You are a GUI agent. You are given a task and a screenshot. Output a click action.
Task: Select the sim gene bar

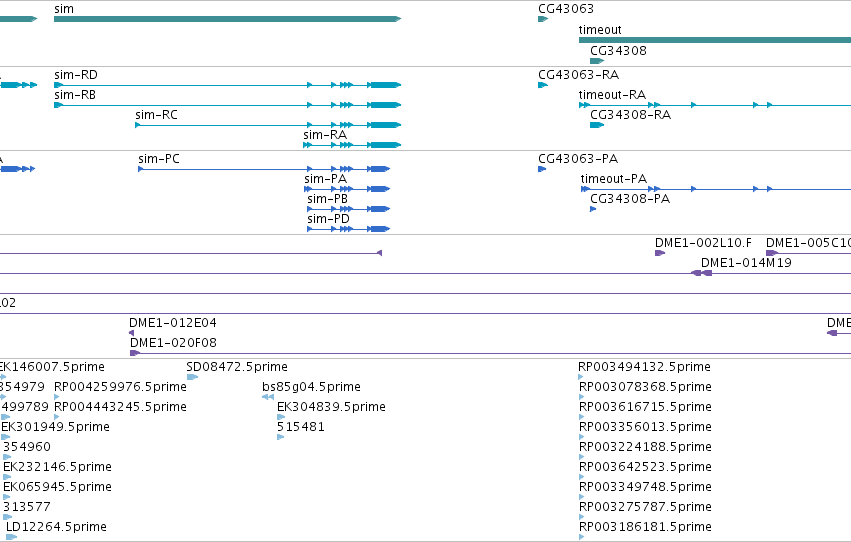(x=227, y=19)
